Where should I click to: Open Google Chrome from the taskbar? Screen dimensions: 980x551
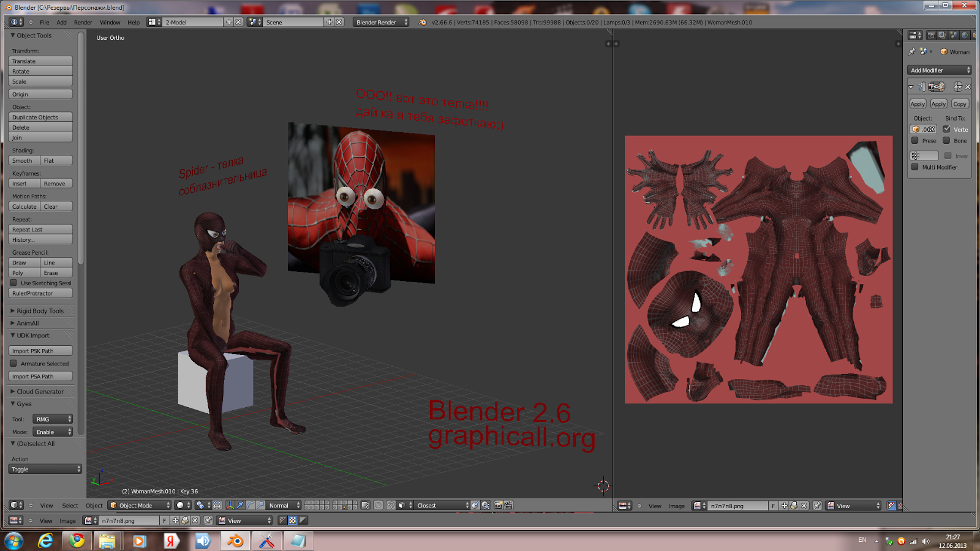click(77, 541)
